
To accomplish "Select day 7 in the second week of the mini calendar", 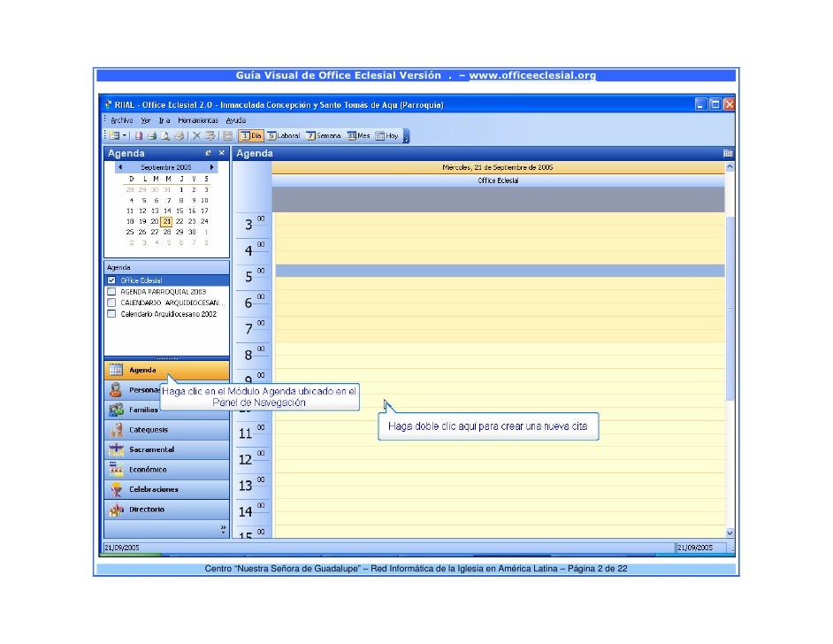I will (x=169, y=200).
